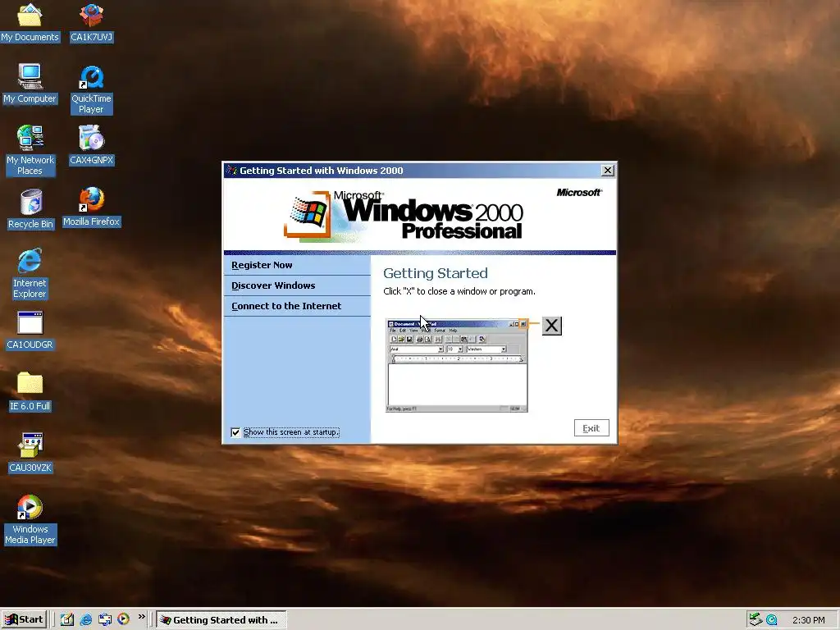Click the Getting Started title bar icon

coord(231,171)
